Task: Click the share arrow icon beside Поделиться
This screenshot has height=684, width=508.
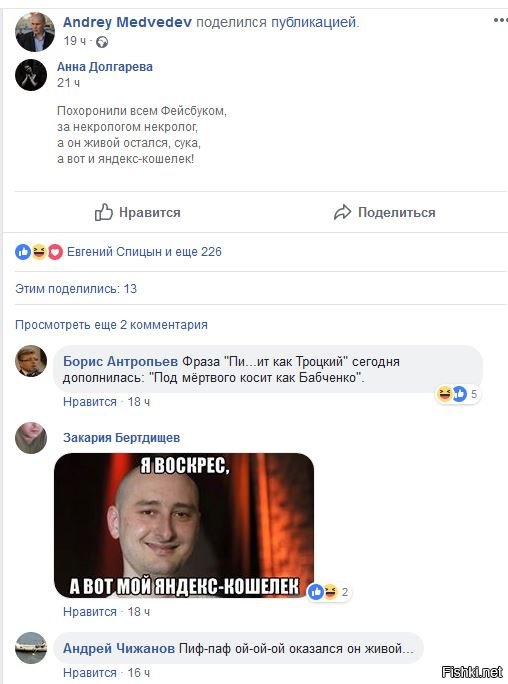Action: (x=342, y=212)
